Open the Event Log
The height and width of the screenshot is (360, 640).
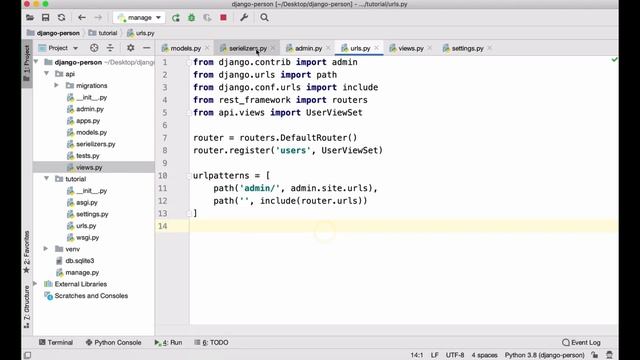tap(581, 342)
